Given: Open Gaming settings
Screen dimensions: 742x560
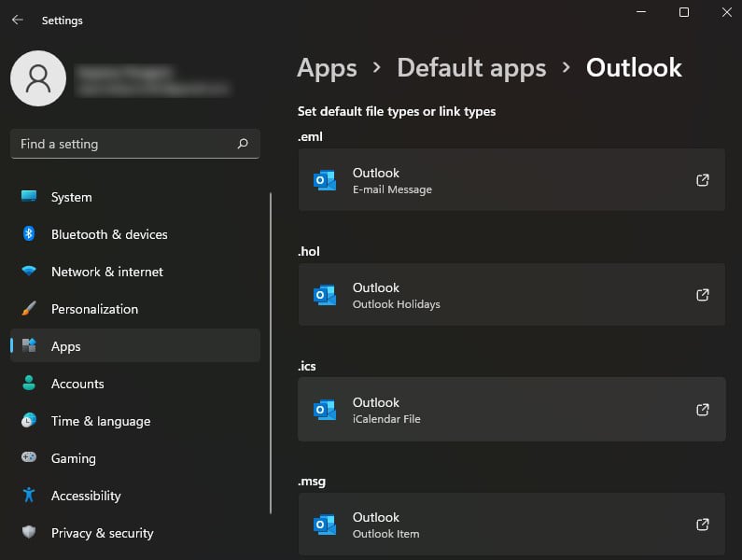Looking at the screenshot, I should click(73, 458).
